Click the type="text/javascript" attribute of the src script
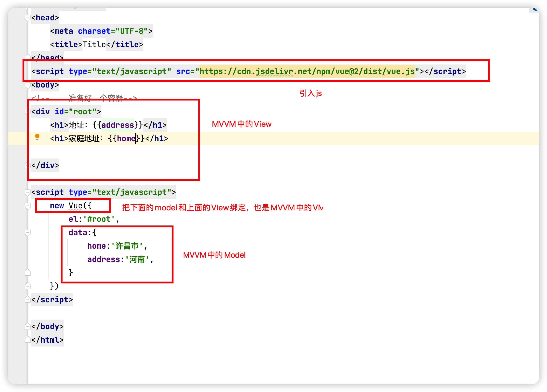 pos(120,71)
